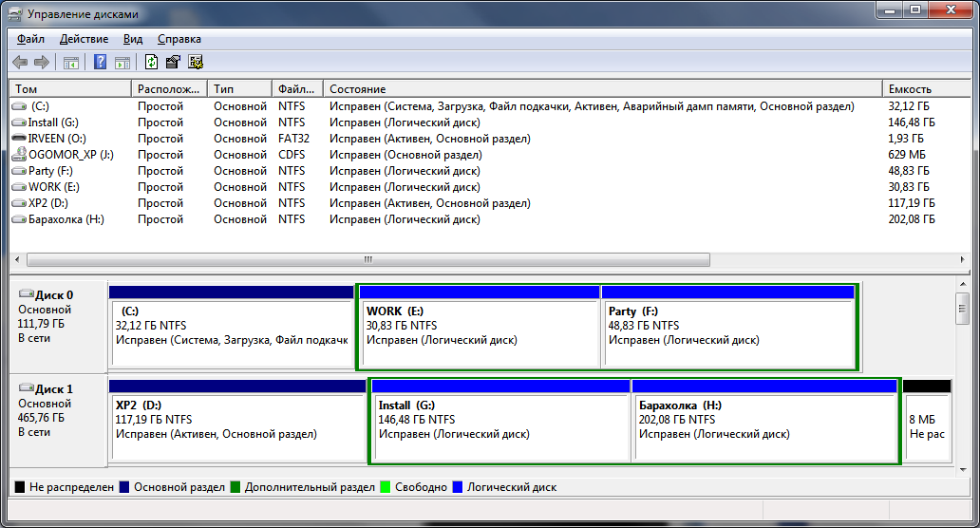Click the horizontal scrollbar in volume list
Image resolution: width=980 pixels, height=528 pixels.
368,260
